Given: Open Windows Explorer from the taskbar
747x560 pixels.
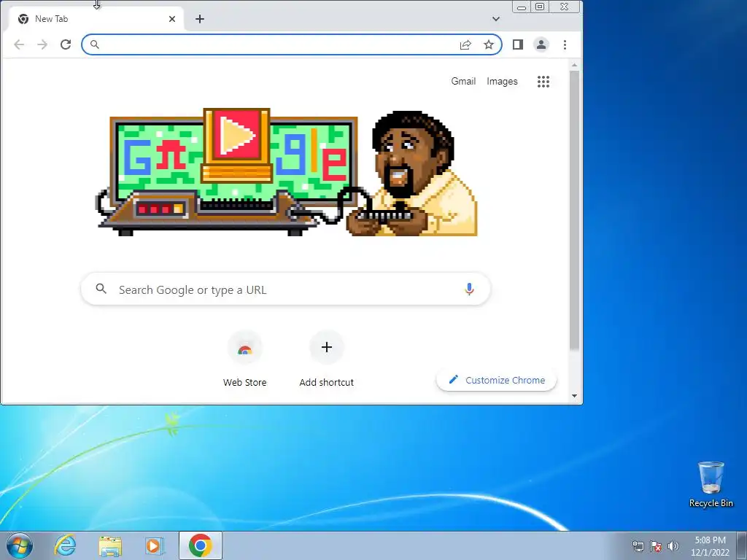Looking at the screenshot, I should pos(110,545).
